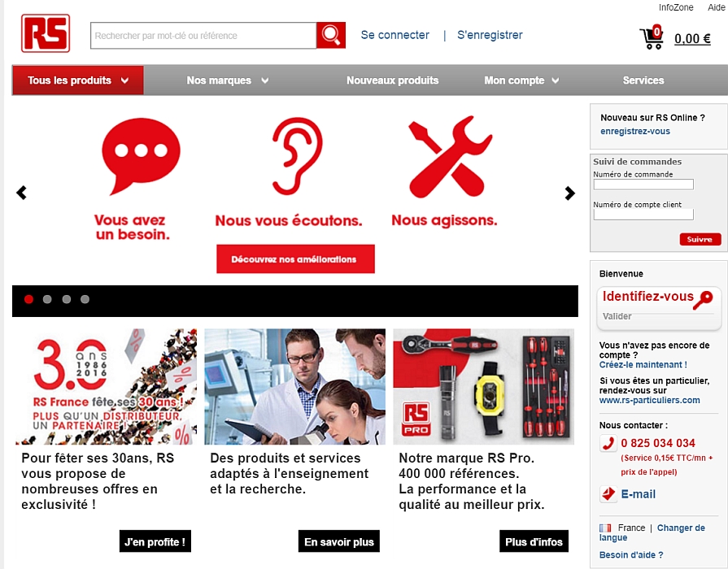The image size is (728, 569).
Task: Click the Se connecter link
Action: tap(395, 35)
